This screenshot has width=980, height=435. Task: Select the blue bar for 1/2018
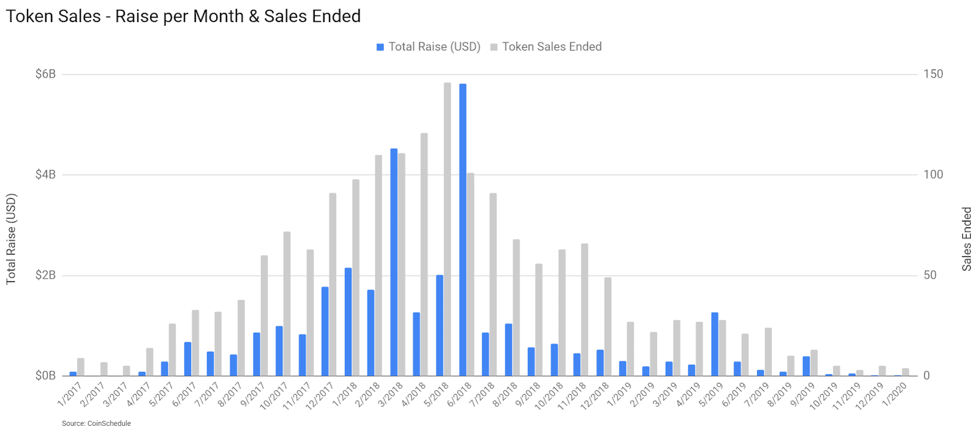[348, 321]
